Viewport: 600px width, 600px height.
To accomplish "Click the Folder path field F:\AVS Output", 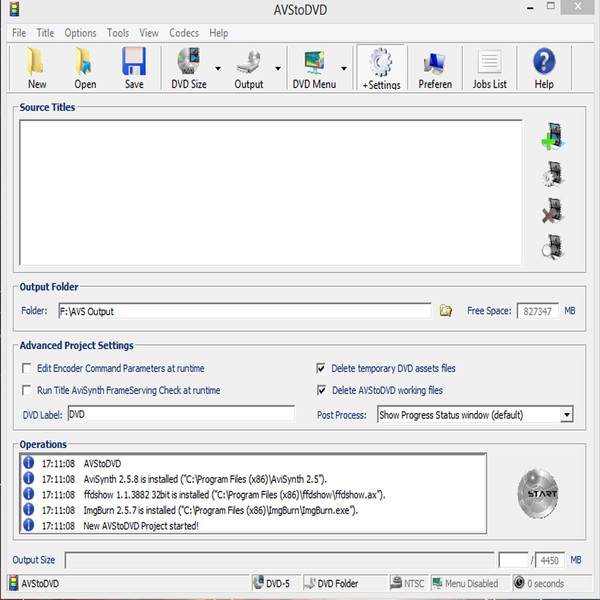I will pyautogui.click(x=245, y=311).
